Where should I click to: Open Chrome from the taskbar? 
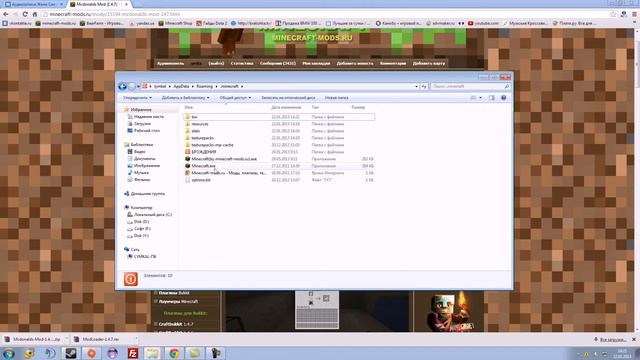click(x=174, y=353)
